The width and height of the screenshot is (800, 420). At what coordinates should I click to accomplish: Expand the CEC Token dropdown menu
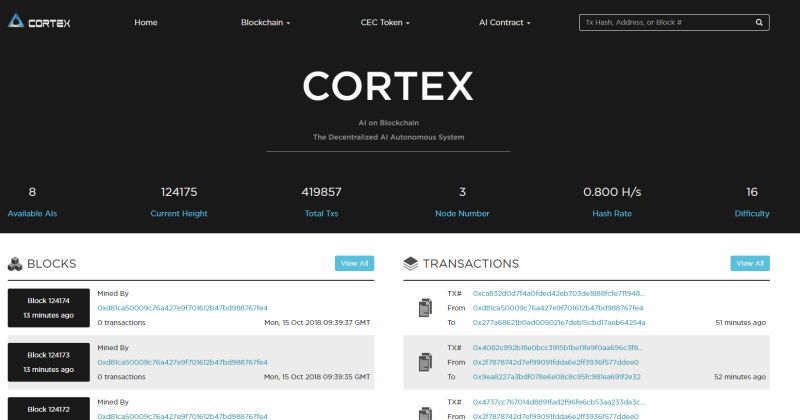(385, 22)
